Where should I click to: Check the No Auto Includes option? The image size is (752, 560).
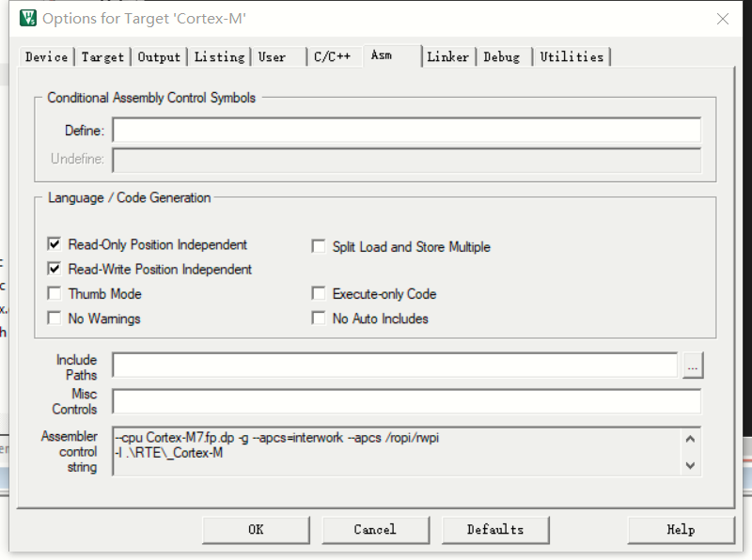[319, 318]
